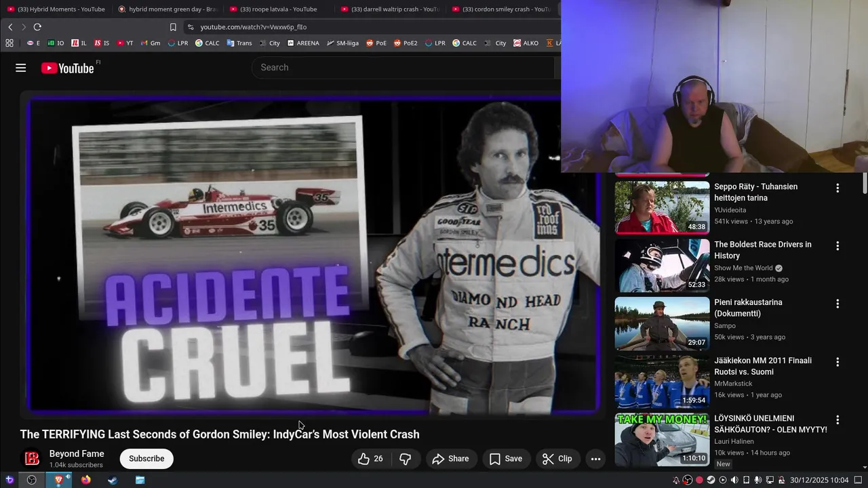Open the Steam tray icon
The width and height of the screenshot is (868, 488).
(711, 480)
